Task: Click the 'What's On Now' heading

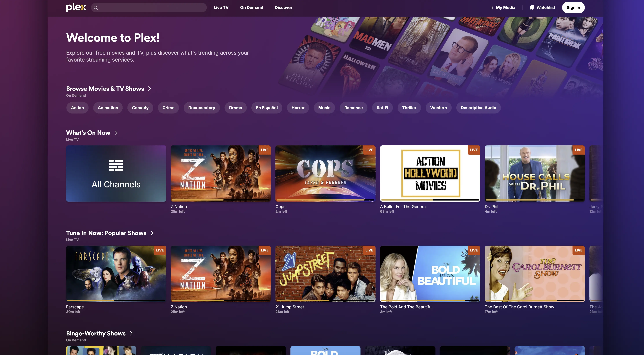Action: pos(88,133)
